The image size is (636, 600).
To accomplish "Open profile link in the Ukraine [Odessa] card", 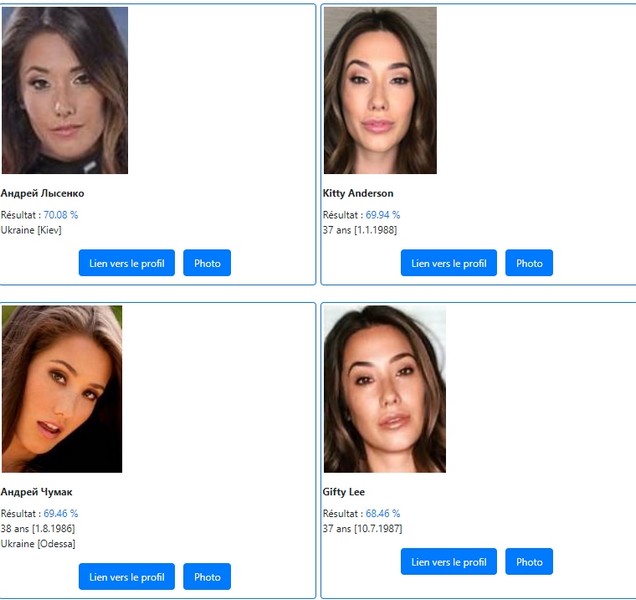I will (x=127, y=576).
